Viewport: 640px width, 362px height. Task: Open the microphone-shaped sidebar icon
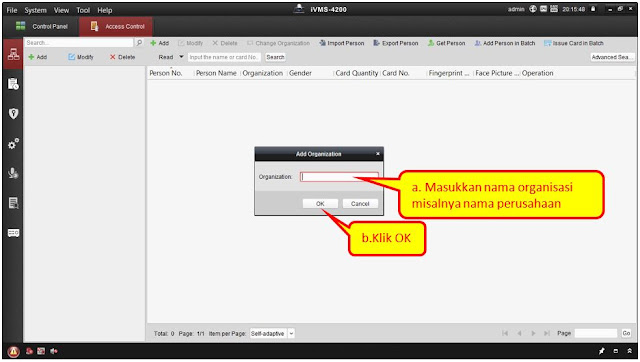pyautogui.click(x=13, y=173)
